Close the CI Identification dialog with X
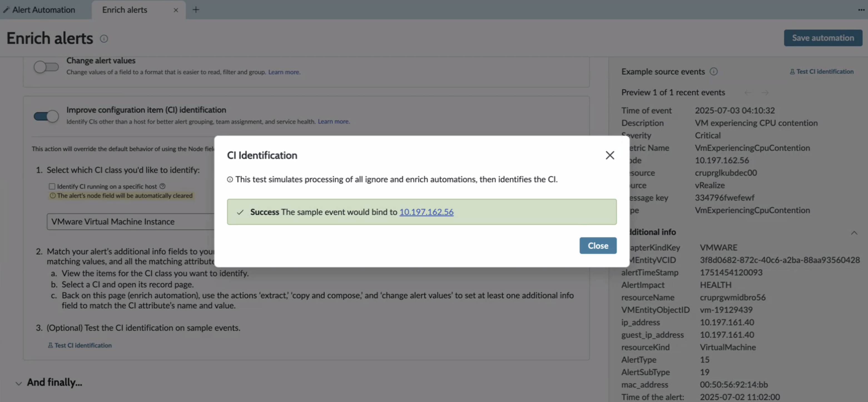 (x=609, y=155)
